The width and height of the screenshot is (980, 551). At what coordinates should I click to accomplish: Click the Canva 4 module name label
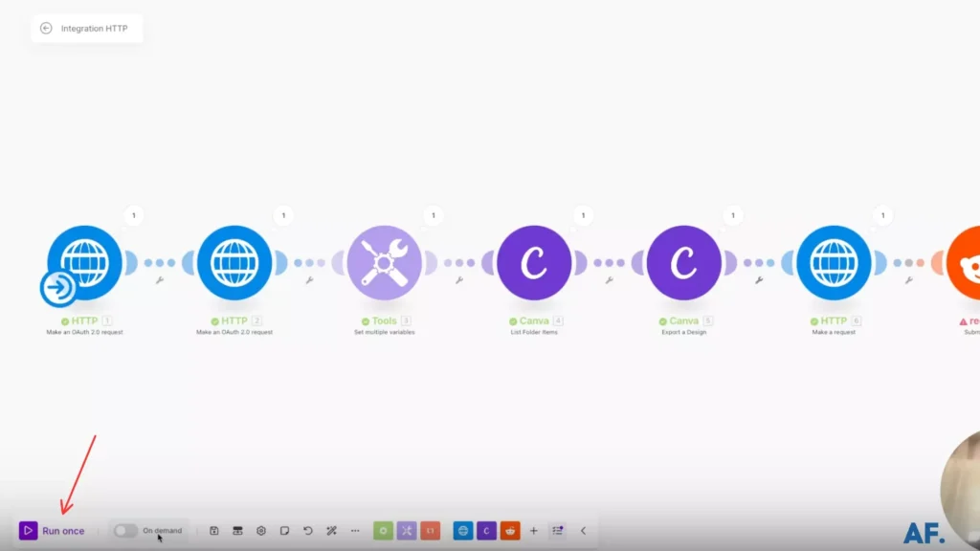(x=534, y=321)
